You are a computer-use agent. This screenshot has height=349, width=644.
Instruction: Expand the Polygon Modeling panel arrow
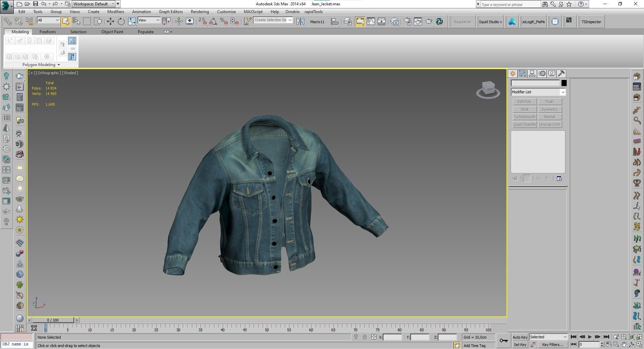(x=59, y=65)
